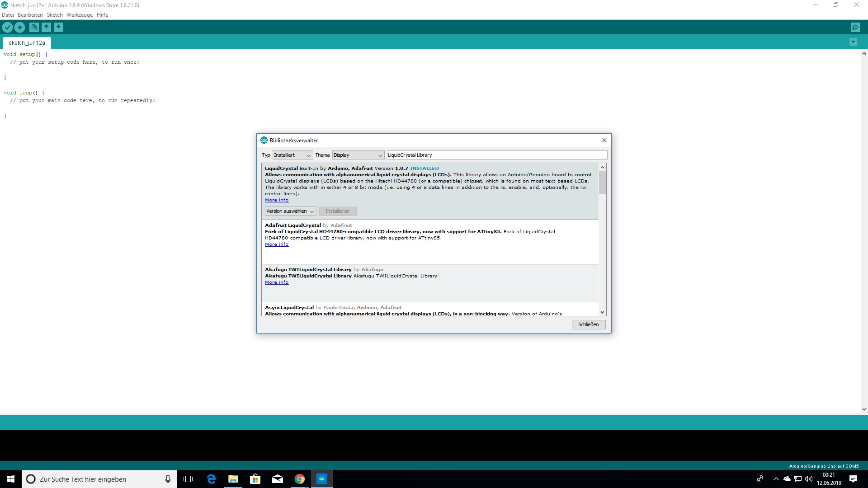Click the volume speaker tray icon
Image resolution: width=868 pixels, height=488 pixels.
coord(809,479)
